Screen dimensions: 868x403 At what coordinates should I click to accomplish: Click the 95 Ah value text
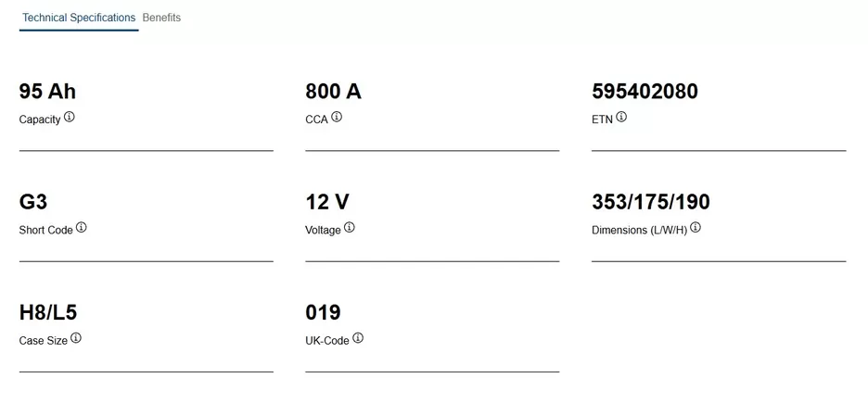pos(47,92)
